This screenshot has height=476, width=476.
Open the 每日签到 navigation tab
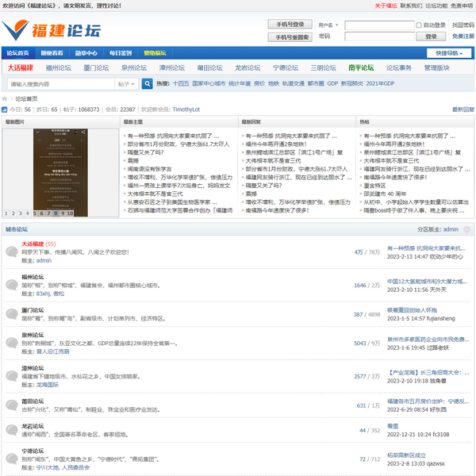tap(121, 53)
